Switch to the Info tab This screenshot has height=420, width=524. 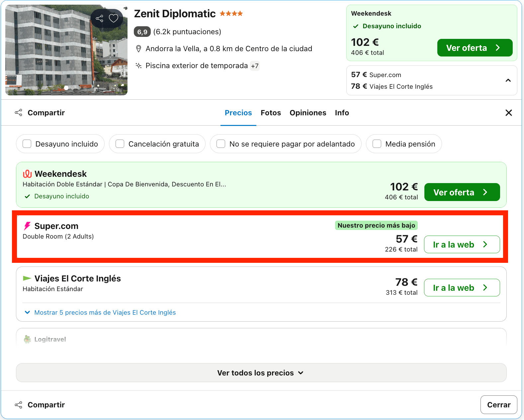point(342,113)
